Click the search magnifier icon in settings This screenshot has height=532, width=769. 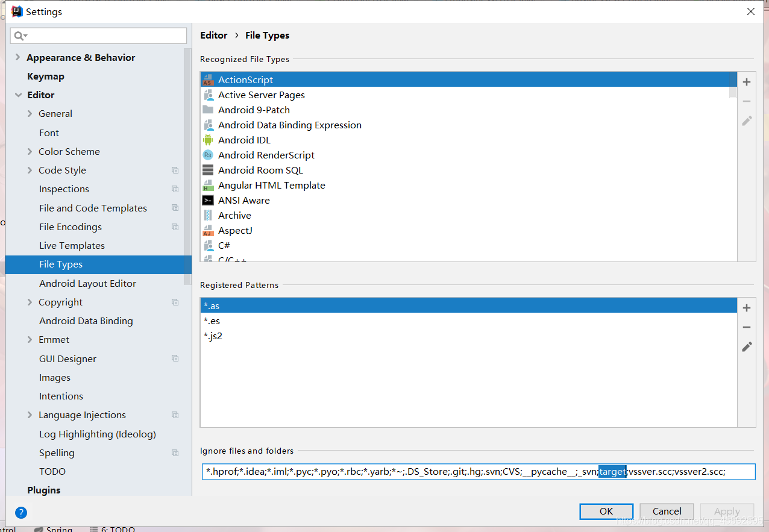point(20,36)
